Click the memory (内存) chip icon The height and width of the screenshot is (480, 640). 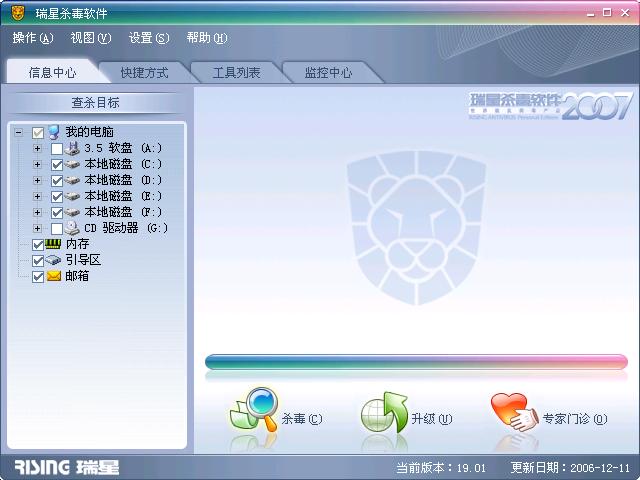click(53, 244)
